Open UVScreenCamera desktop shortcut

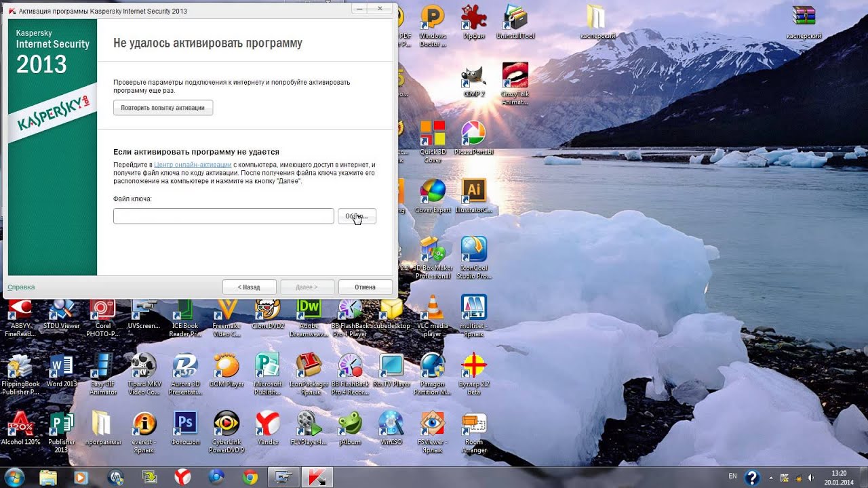tap(144, 314)
